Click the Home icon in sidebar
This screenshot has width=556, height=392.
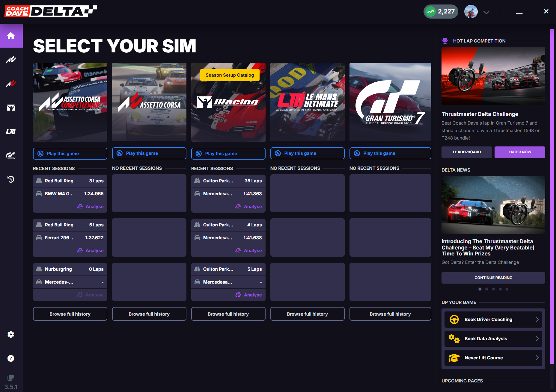(11, 36)
